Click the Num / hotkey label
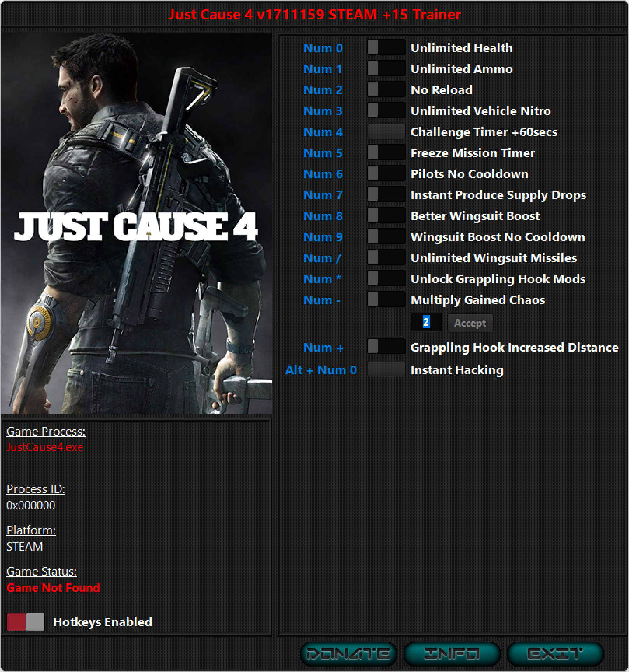Image resolution: width=629 pixels, height=672 pixels. (322, 258)
